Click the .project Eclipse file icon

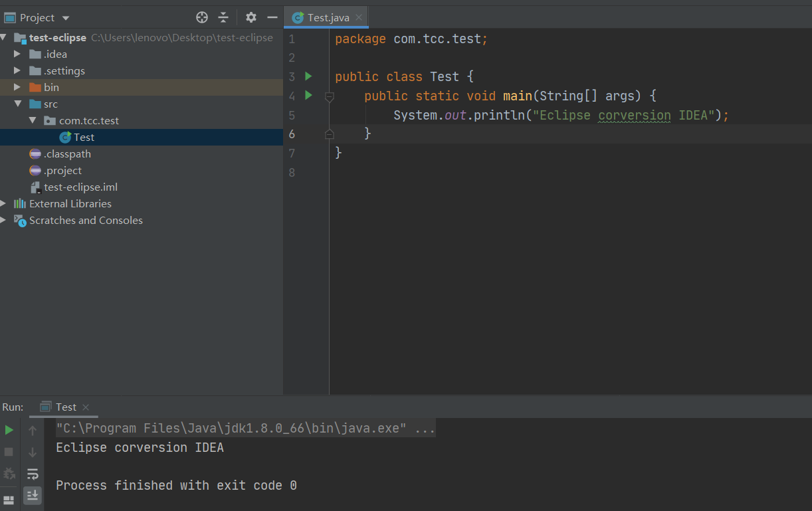tap(35, 170)
